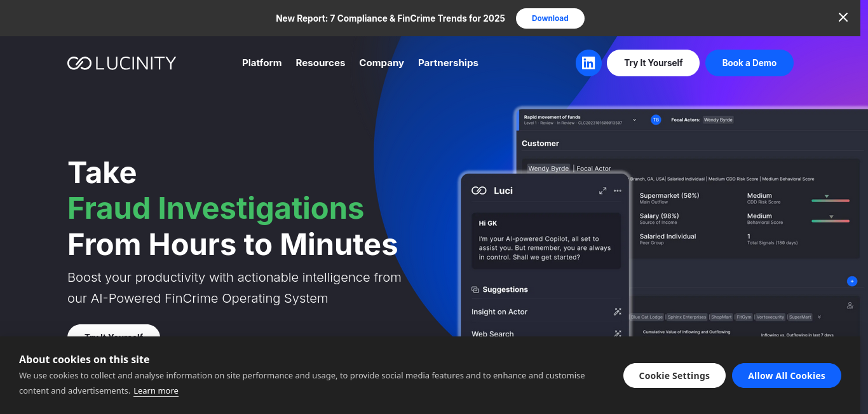This screenshot has width=868, height=414.
Task: Click the Supermarket (50%) main outflow value
Action: coord(669,196)
